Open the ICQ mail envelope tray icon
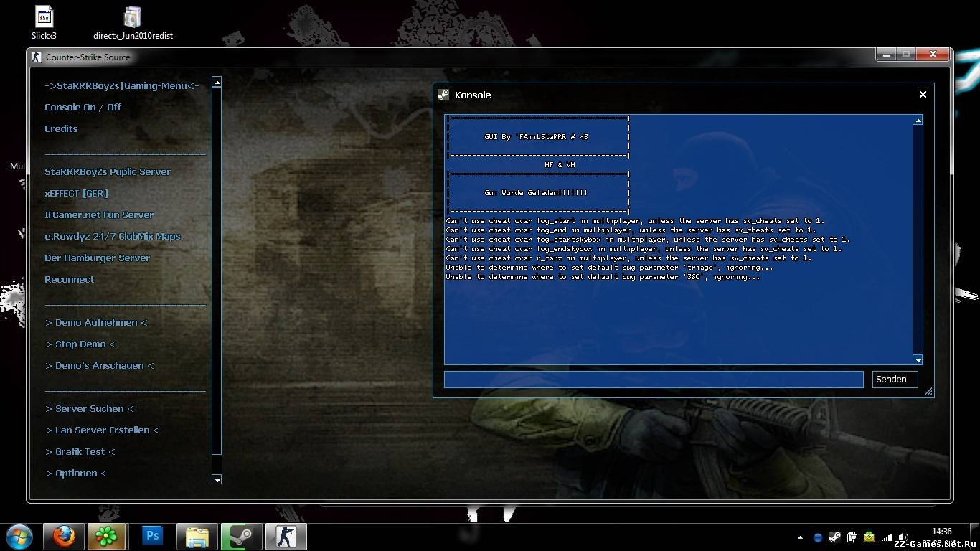This screenshot has height=551, width=980. click(x=869, y=537)
